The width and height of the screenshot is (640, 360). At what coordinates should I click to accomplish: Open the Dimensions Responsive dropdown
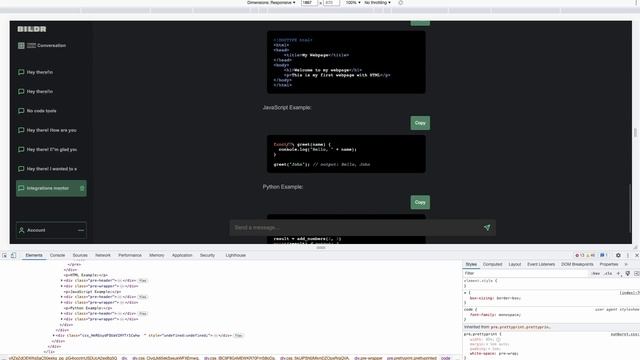click(x=271, y=2)
